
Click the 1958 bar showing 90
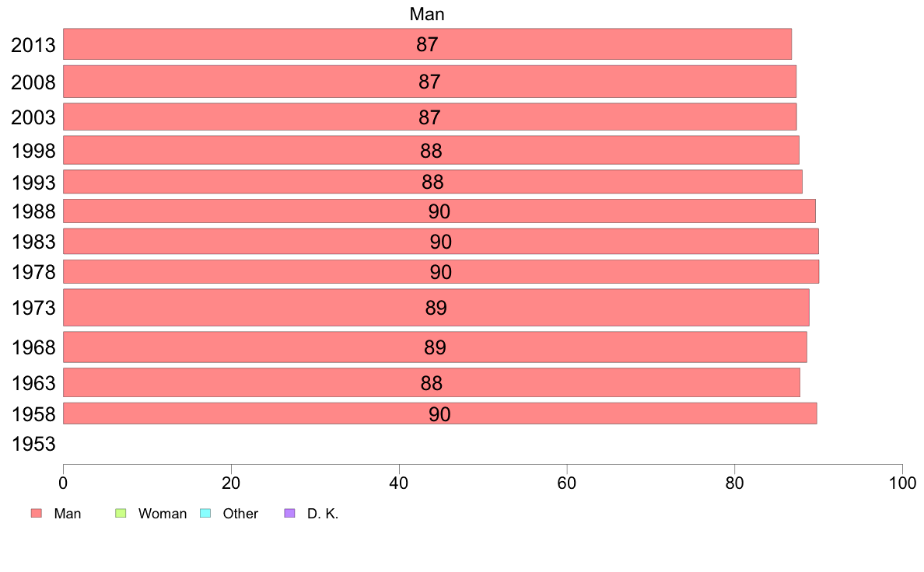(440, 413)
